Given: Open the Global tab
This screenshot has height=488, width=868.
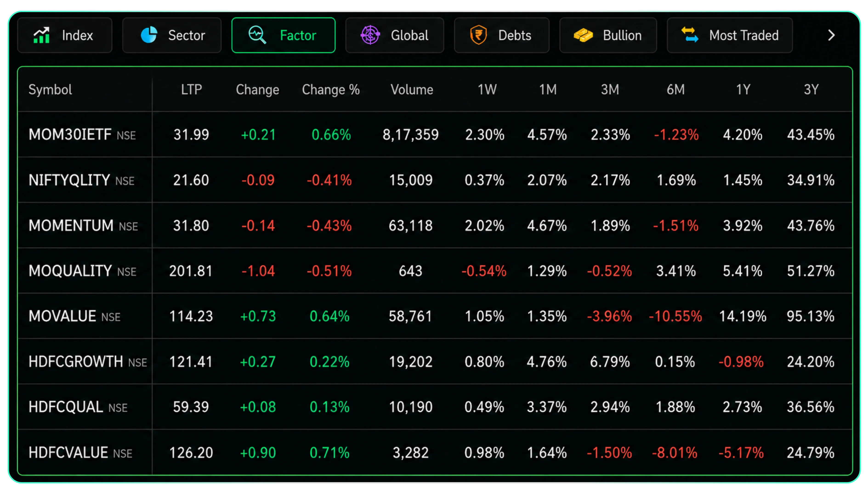Looking at the screenshot, I should [x=394, y=35].
